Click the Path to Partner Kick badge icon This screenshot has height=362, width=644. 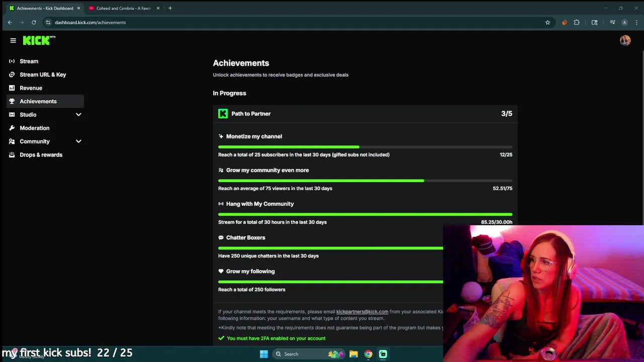pyautogui.click(x=223, y=114)
